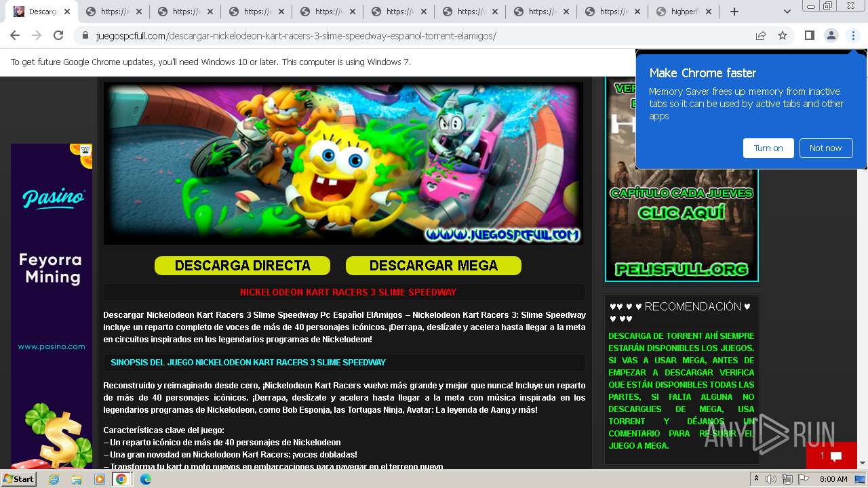The image size is (868, 488).
Task: Click NICKELODEON KART RACERS 3 SLIME SPEEDWAY heading
Action: tap(348, 292)
